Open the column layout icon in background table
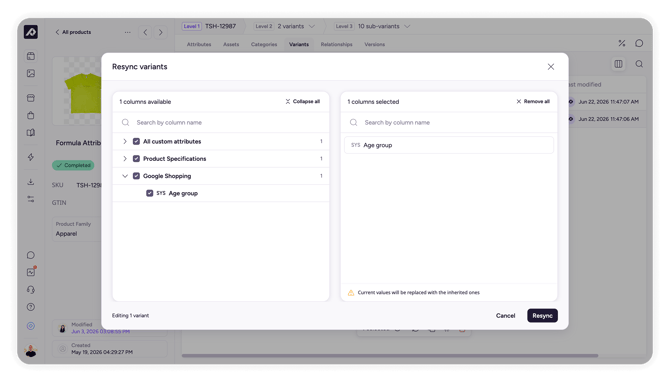The width and height of the screenshot is (670, 382). click(x=618, y=64)
